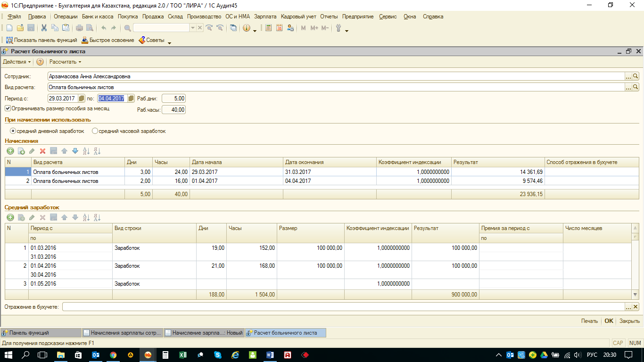The image size is (644, 362).
Task: Open Excel from Windows taskbar
Action: [x=182, y=354]
